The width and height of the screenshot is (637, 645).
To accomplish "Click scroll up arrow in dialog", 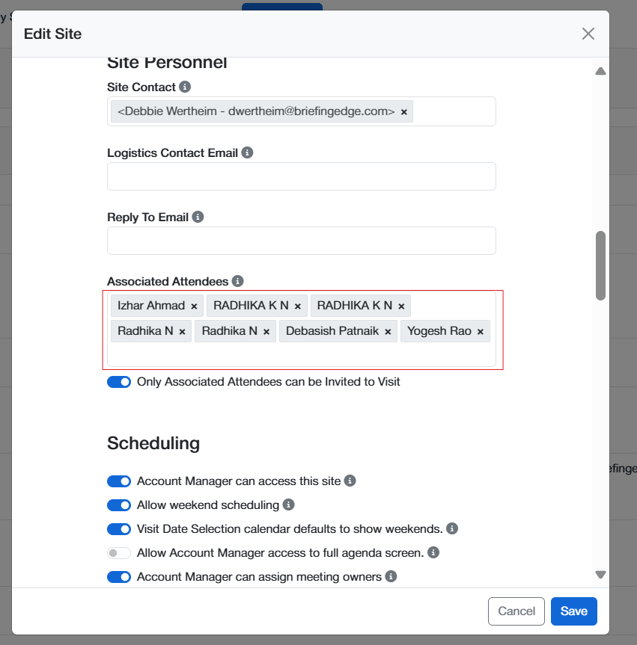I will pyautogui.click(x=601, y=72).
